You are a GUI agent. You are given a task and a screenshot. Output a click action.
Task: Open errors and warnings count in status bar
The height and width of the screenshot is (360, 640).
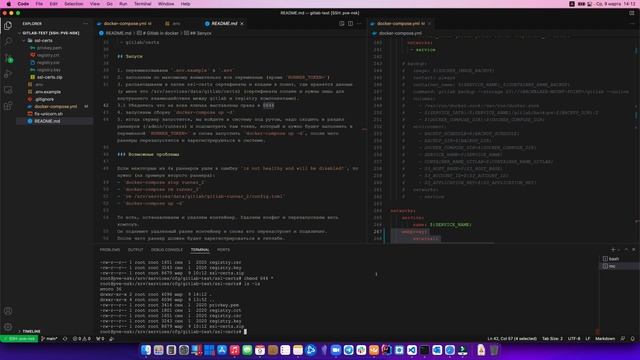[x=82, y=339]
